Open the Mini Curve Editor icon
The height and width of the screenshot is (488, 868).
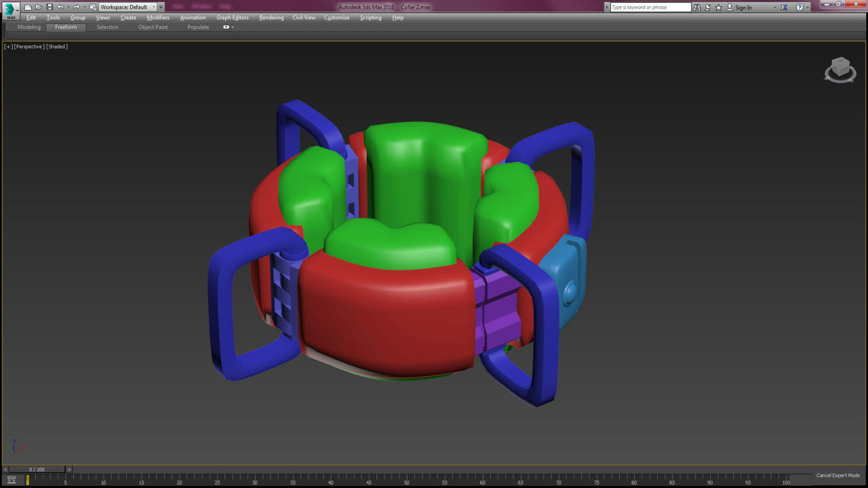coord(12,479)
